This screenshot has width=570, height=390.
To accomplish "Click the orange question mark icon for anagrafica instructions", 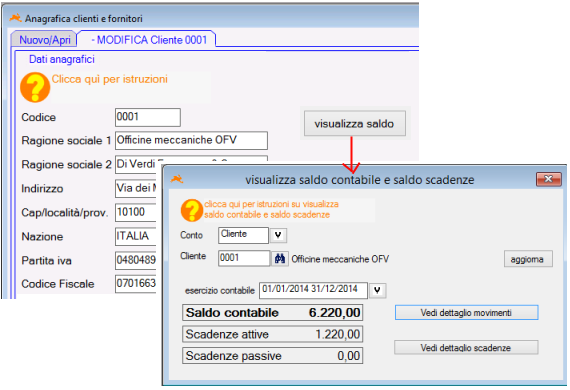I will tap(35, 87).
